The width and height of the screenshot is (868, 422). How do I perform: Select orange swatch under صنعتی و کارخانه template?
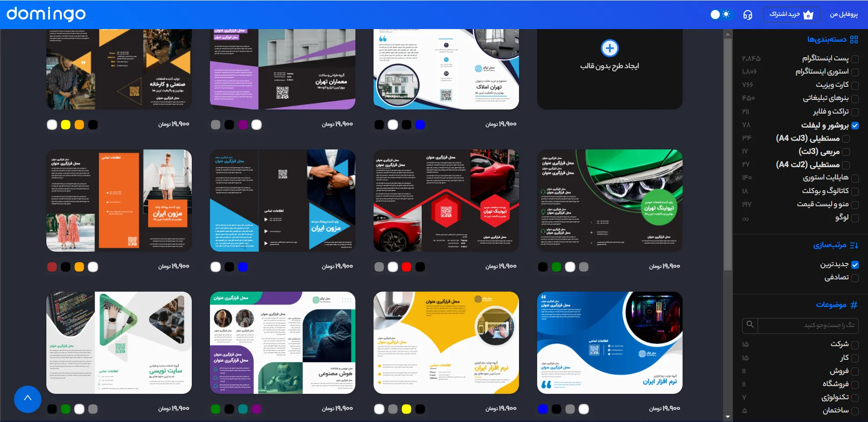click(80, 125)
